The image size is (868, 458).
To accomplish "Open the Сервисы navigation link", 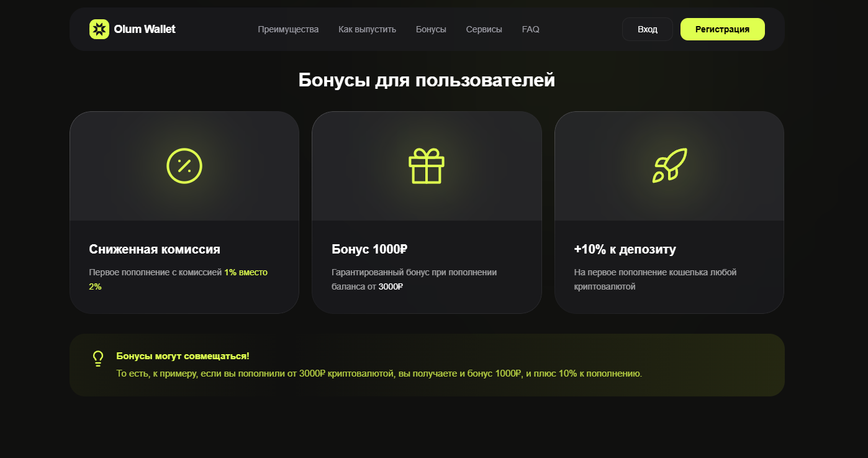I will tap(484, 29).
